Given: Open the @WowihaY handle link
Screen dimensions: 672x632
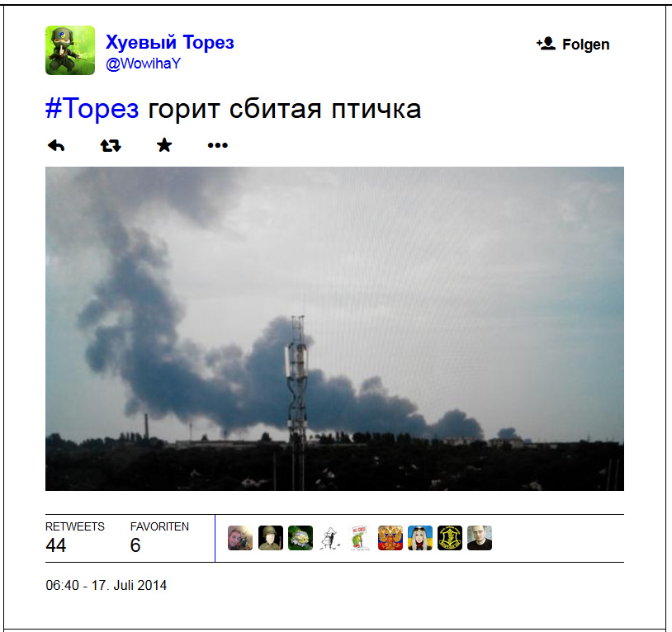Looking at the screenshot, I should point(143,64).
